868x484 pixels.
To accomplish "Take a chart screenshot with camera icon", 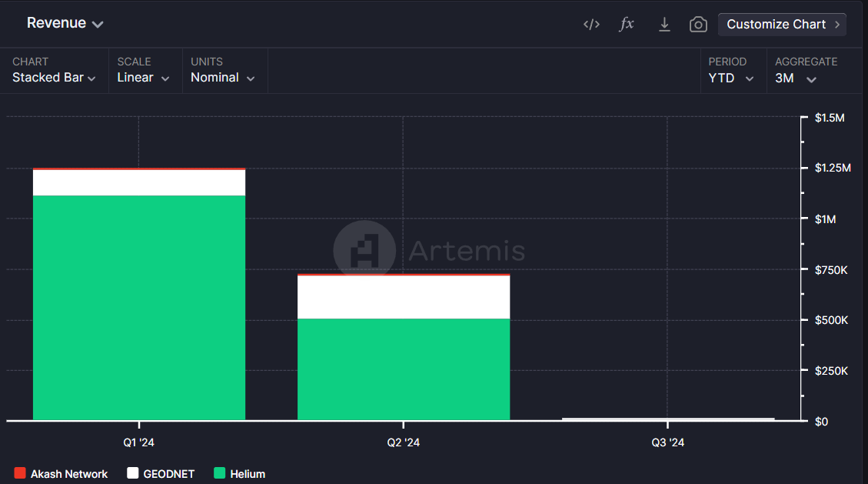I will point(698,25).
